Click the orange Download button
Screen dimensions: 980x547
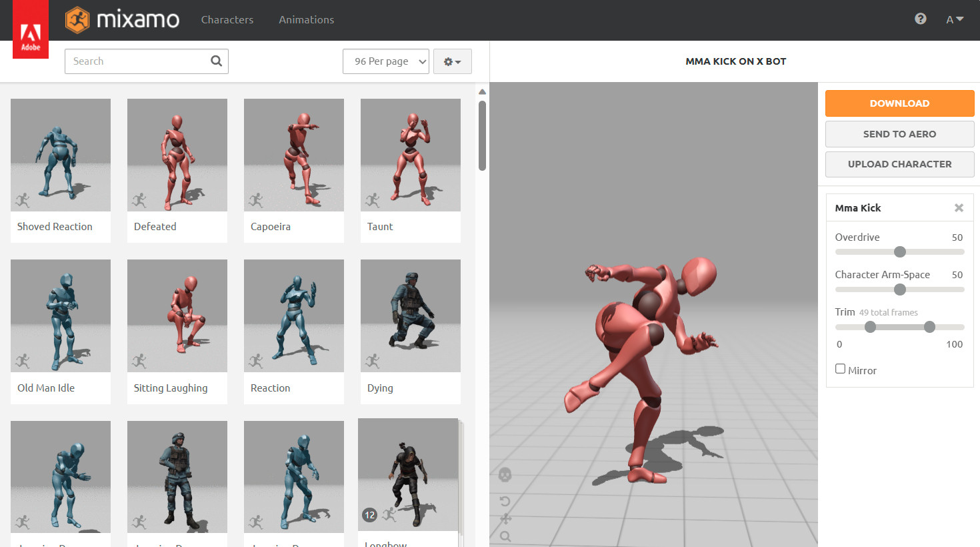(899, 103)
